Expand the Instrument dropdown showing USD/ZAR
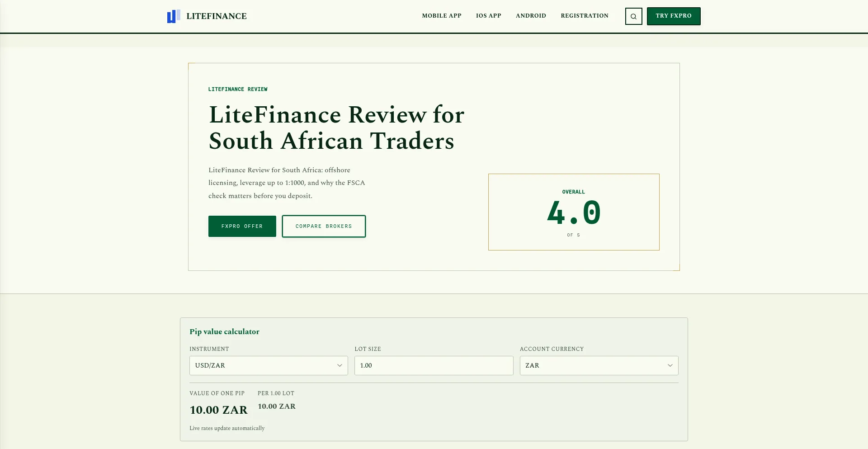The width and height of the screenshot is (868, 449). pyautogui.click(x=269, y=365)
